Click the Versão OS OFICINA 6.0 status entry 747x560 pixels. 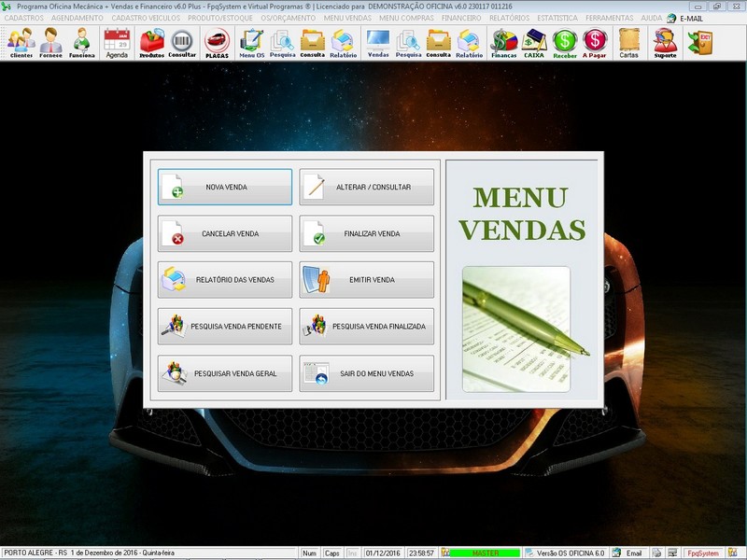(565, 553)
